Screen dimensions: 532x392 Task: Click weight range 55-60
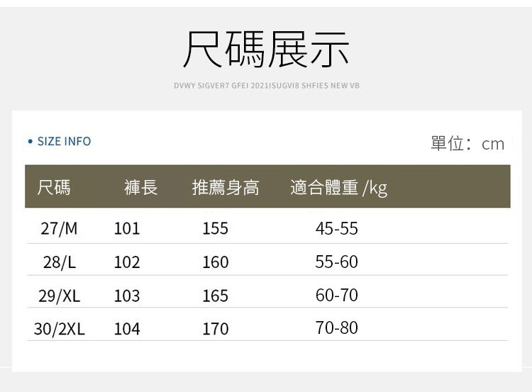[x=337, y=262]
